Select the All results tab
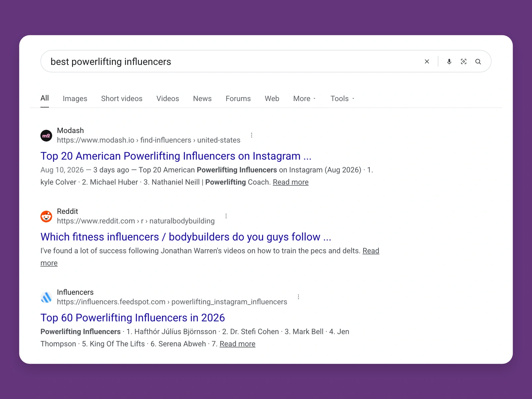 45,98
